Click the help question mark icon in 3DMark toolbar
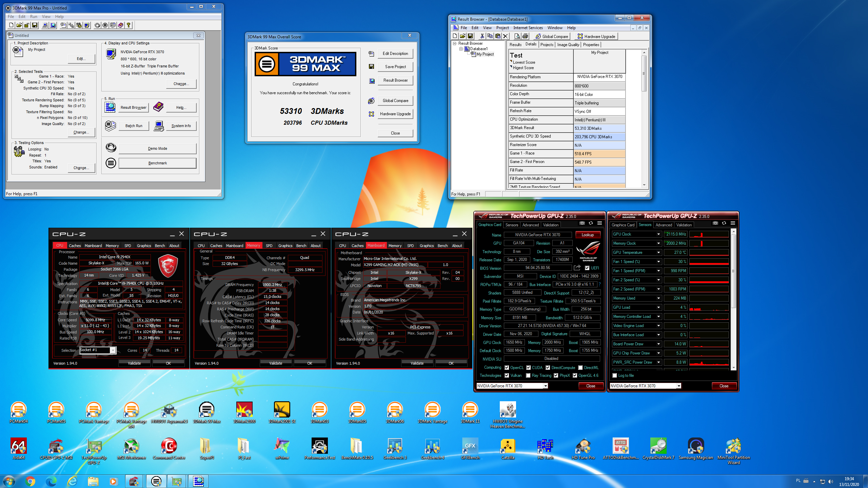The width and height of the screenshot is (868, 488). (x=129, y=25)
